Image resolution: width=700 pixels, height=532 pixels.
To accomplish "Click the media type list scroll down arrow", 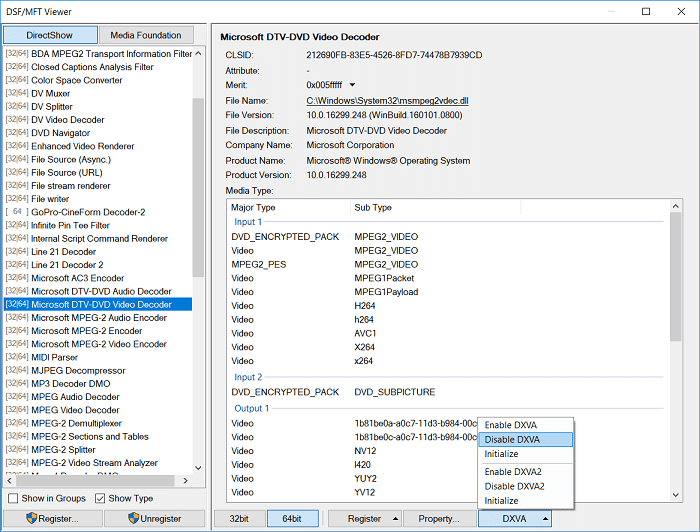I will click(675, 495).
